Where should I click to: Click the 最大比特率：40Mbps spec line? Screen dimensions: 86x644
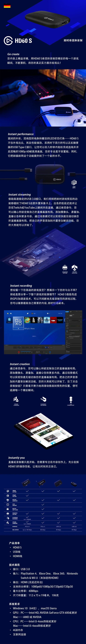25,591
